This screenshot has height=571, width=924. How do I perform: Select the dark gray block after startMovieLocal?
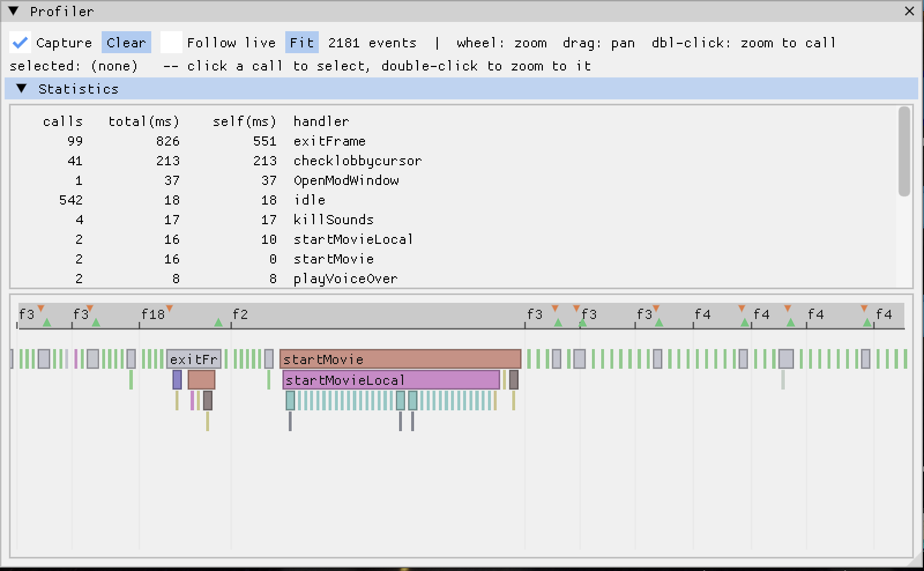[513, 380]
